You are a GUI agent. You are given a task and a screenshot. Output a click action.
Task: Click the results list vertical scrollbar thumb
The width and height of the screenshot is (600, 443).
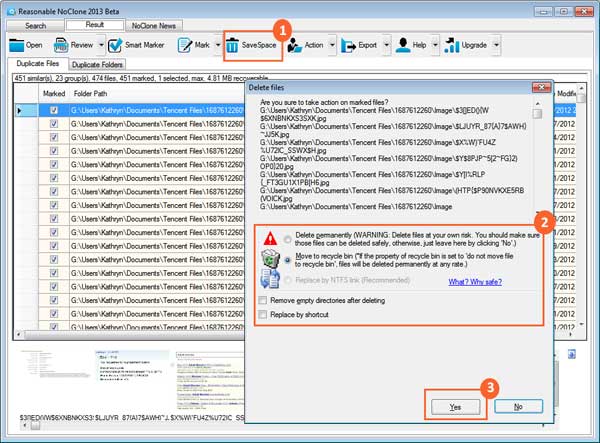580,98
